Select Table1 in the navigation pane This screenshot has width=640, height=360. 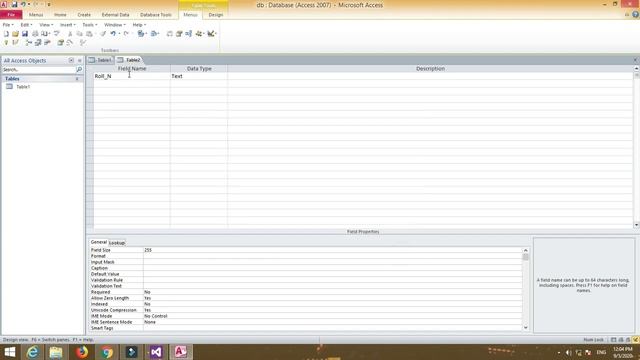click(23, 87)
